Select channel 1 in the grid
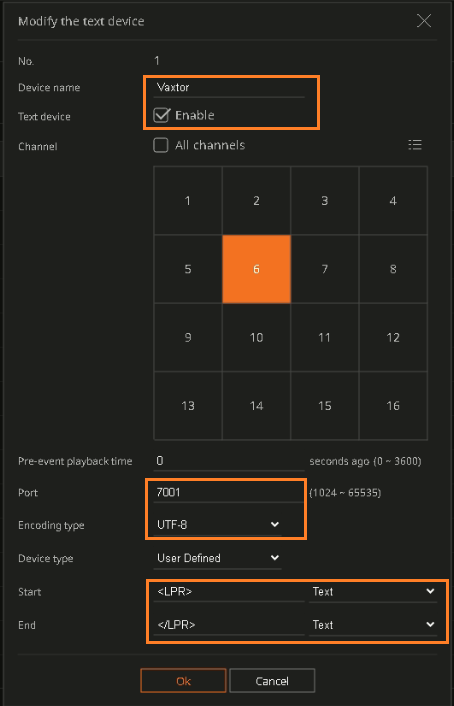Screen dimensions: 454x706 pos(188,200)
